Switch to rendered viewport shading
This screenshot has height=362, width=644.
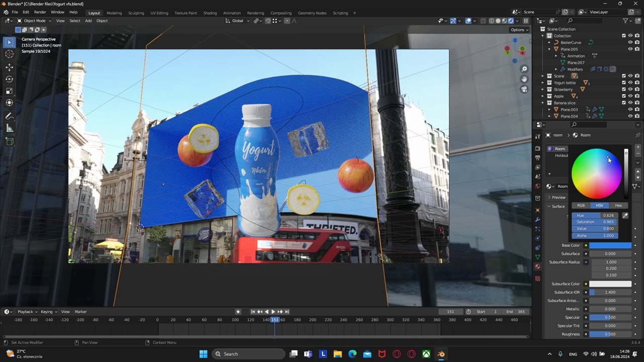511,21
